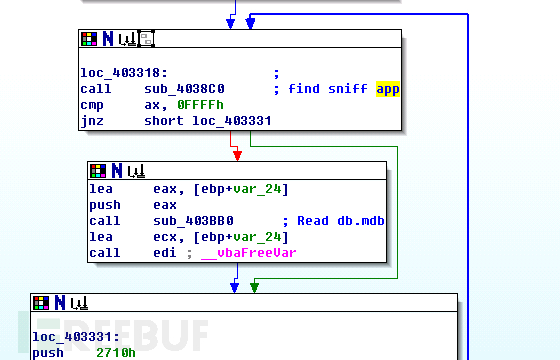The height and width of the screenshot is (360, 560).
Task: Click the N rename icon in loc_403318 node
Action: point(108,39)
